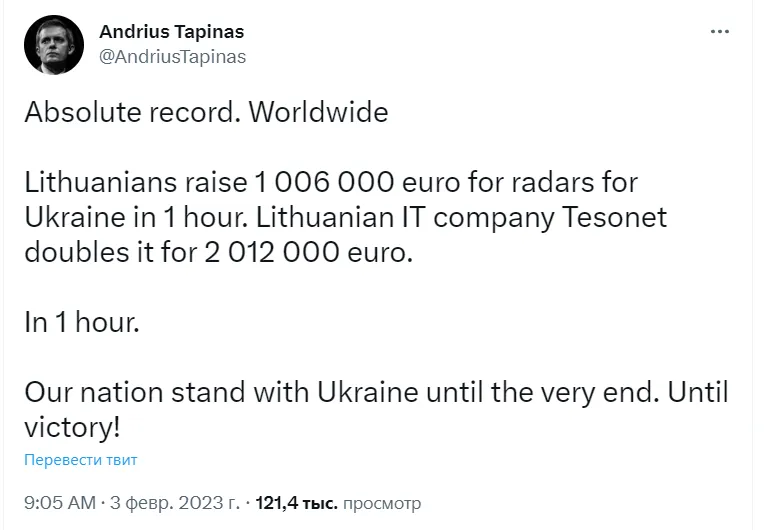This screenshot has height=530, width=774.
Task: Click the 121,4 тыс. views count
Action: (x=297, y=502)
